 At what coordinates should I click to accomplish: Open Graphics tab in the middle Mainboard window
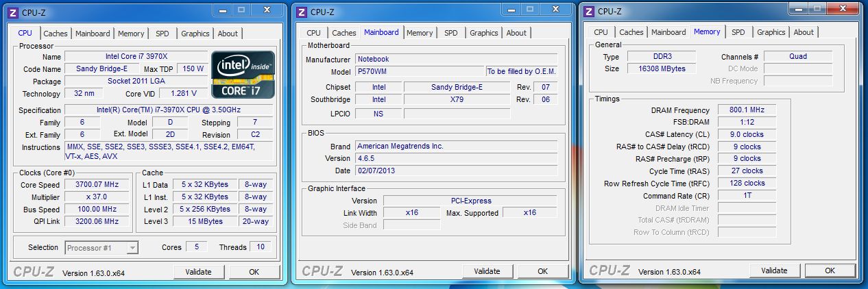[x=484, y=33]
